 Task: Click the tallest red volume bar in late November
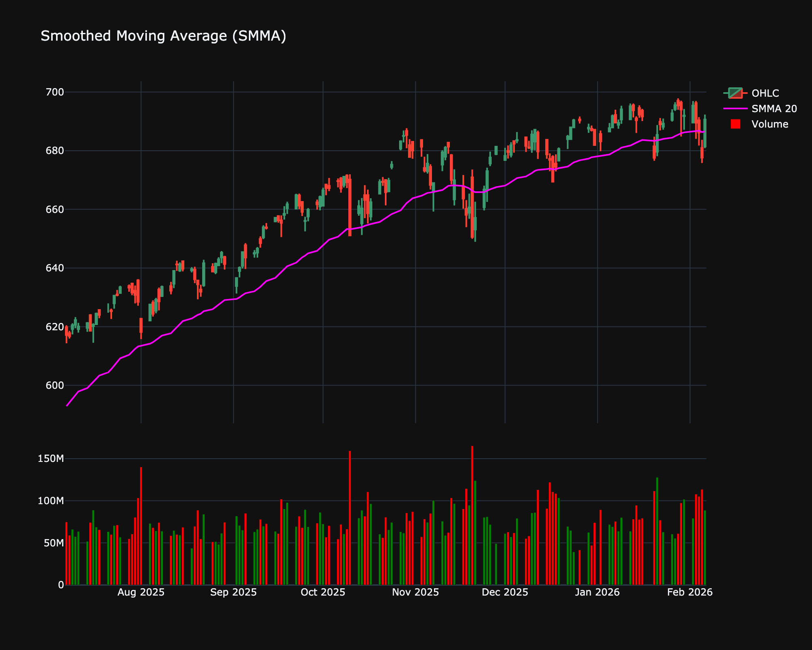tap(472, 516)
